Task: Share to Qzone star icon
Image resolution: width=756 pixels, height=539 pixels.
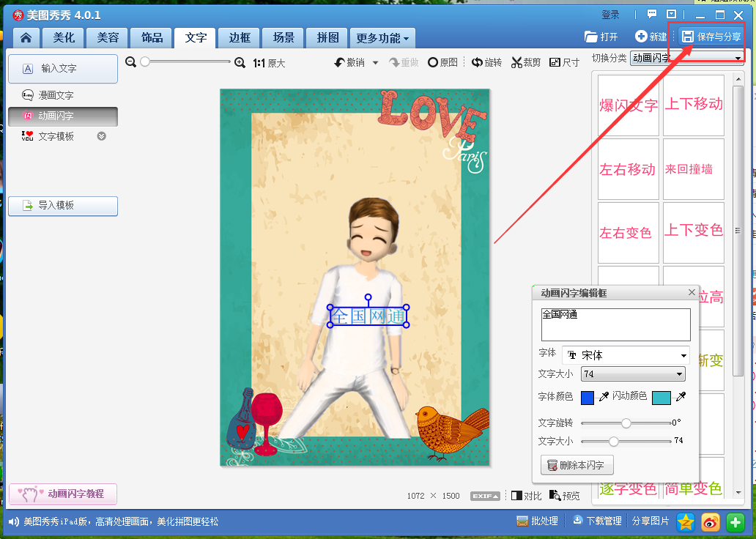Action: click(x=685, y=522)
